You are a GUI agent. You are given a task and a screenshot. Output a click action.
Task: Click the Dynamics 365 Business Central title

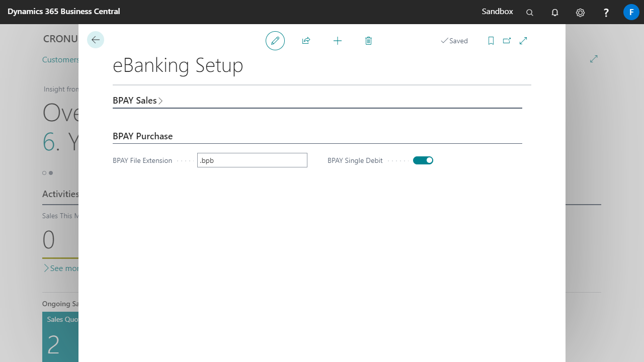(x=64, y=12)
